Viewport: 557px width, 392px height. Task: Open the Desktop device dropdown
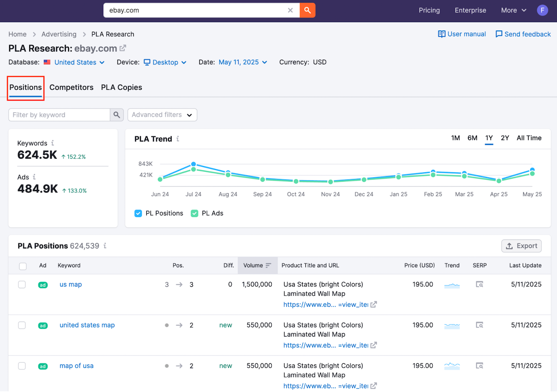165,62
